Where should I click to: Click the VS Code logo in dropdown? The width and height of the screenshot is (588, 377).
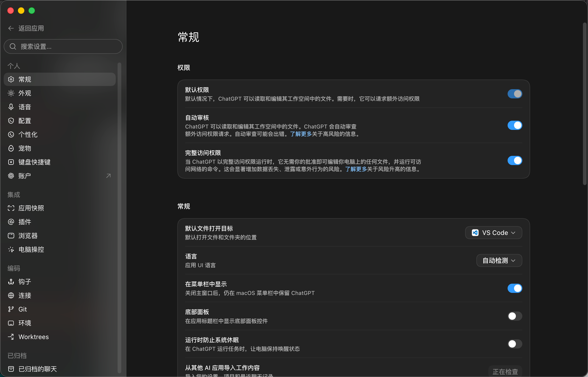(x=475, y=233)
